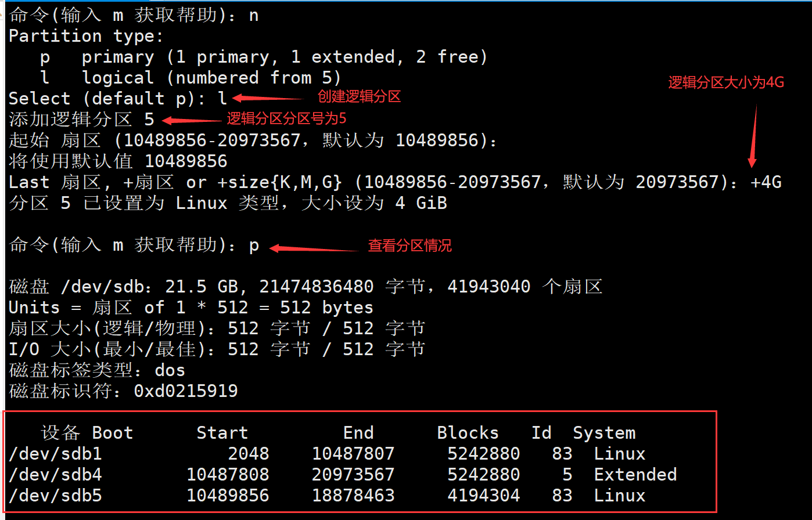
Task: Click the "将使用默认值 10489856" line
Action: [118, 161]
